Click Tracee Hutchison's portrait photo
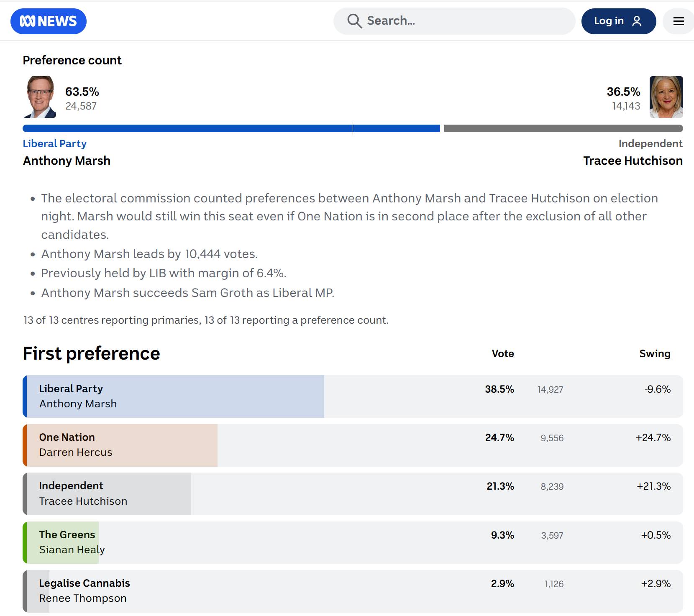The image size is (694, 616). (x=666, y=97)
